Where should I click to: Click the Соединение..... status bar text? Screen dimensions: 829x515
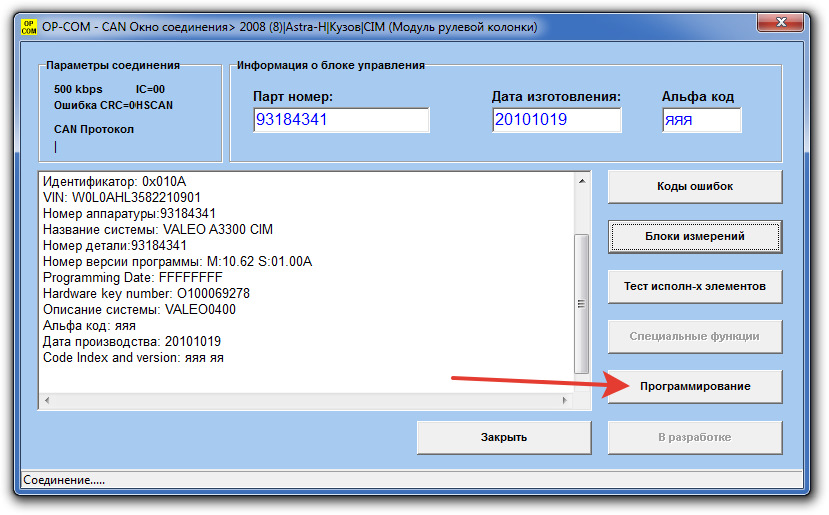64,480
